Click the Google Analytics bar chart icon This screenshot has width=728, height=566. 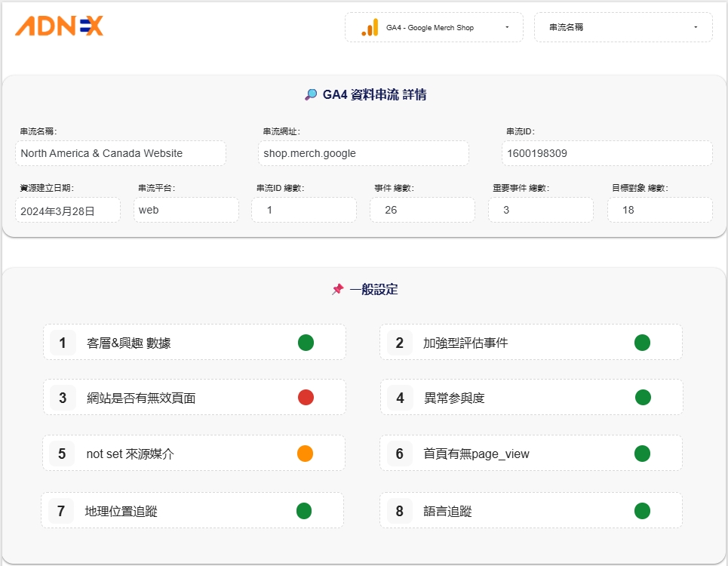click(x=370, y=28)
